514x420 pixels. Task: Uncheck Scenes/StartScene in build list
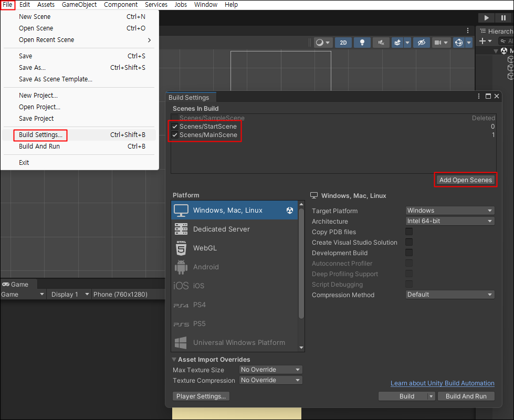click(x=175, y=126)
